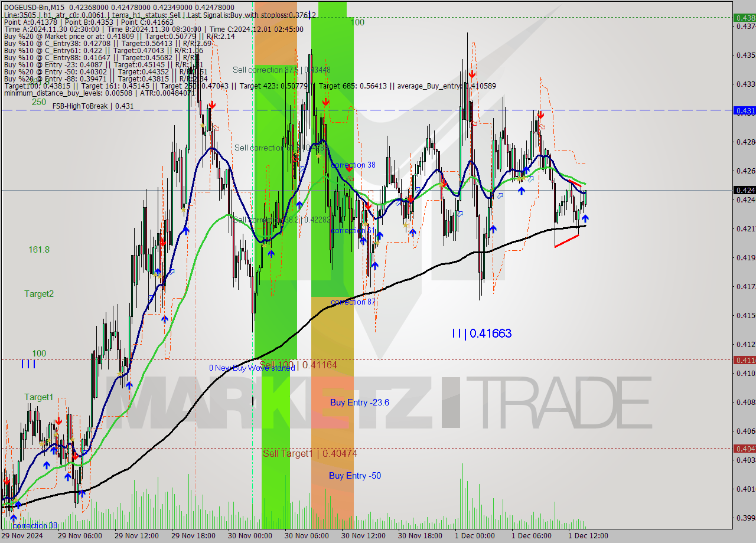Click the 'Buy Entry -50' label
Image resolution: width=756 pixels, height=543 pixels.
click(x=355, y=476)
